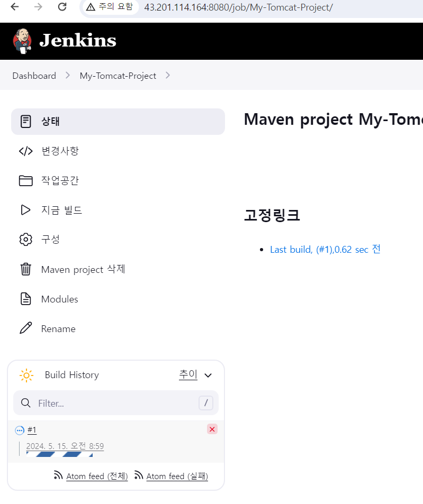
Task: Open 구성 gear icon
Action: [x=26, y=240]
